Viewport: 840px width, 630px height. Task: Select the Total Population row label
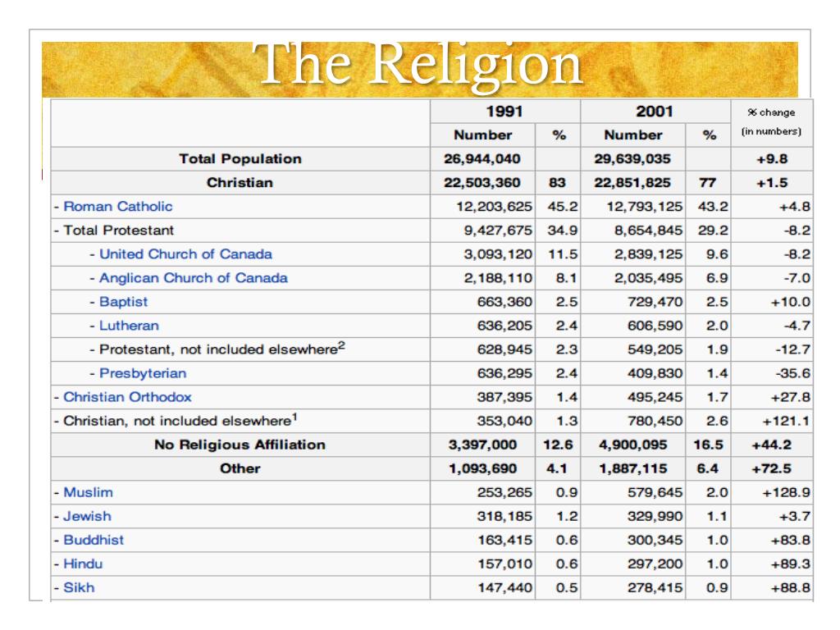point(240,159)
